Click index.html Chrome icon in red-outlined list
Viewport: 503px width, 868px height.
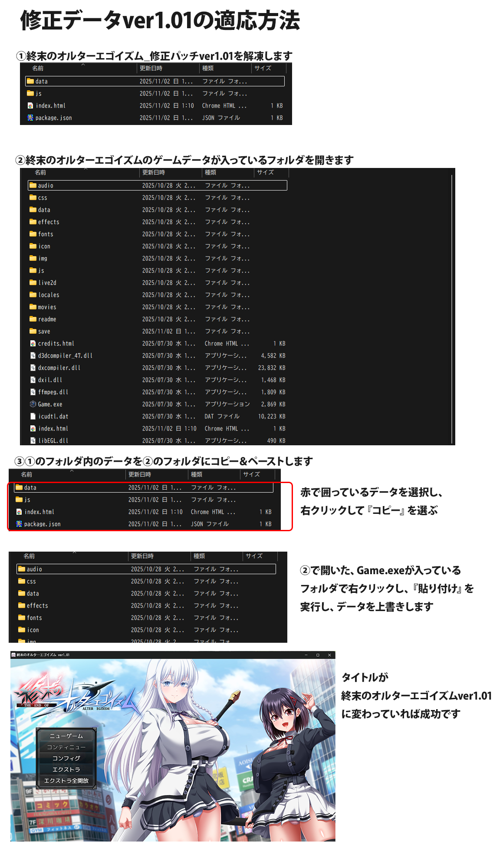coord(19,512)
